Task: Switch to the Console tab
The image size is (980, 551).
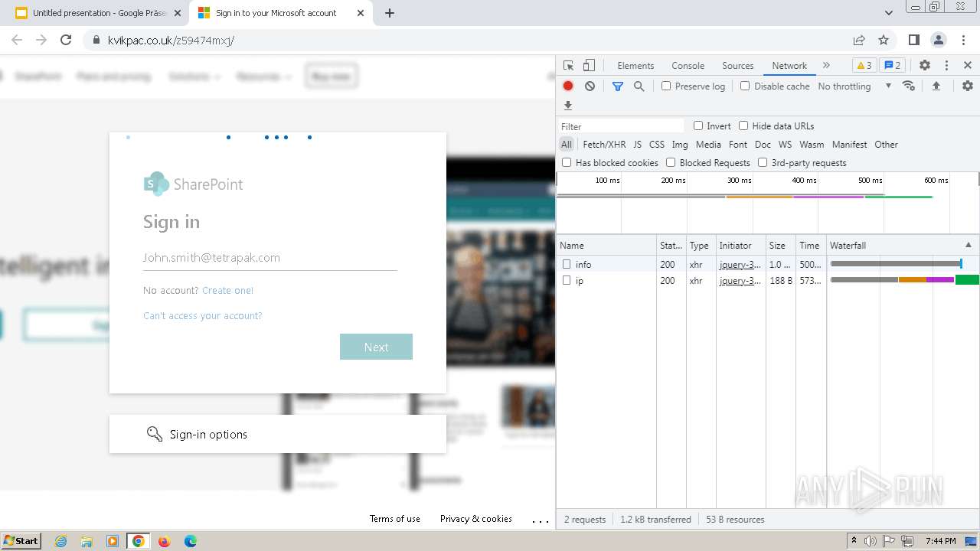Action: pos(688,66)
